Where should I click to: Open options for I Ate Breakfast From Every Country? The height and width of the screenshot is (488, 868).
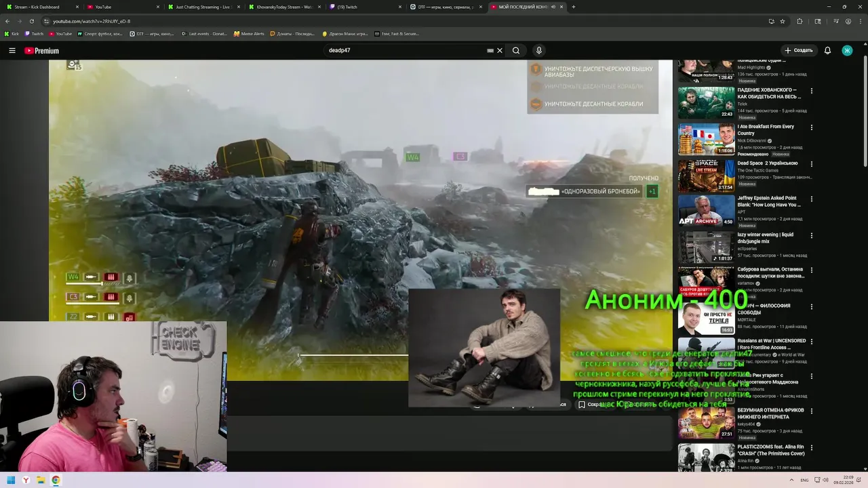tap(811, 127)
